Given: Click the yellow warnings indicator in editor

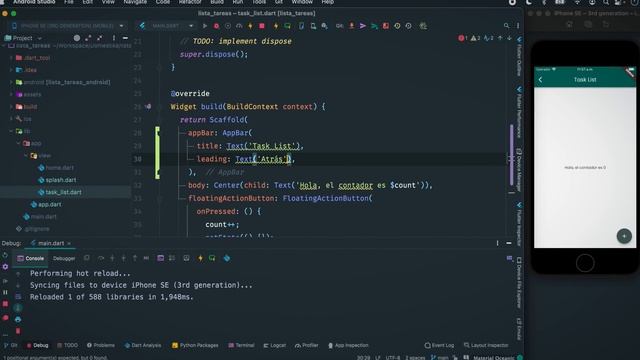Looking at the screenshot, I should pyautogui.click(x=476, y=38).
